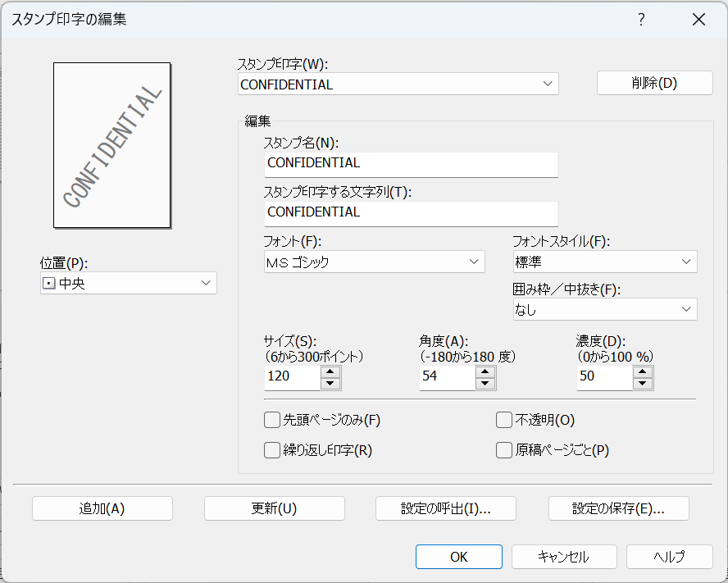Expand the 囲み枠／中抜き dropdown
728x583 pixels.
pyautogui.click(x=685, y=309)
